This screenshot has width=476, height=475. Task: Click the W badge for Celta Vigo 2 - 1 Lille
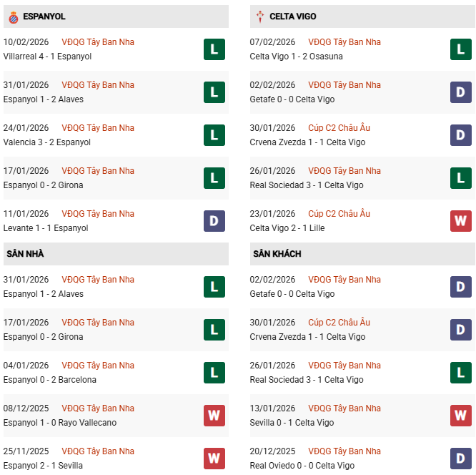point(460,221)
